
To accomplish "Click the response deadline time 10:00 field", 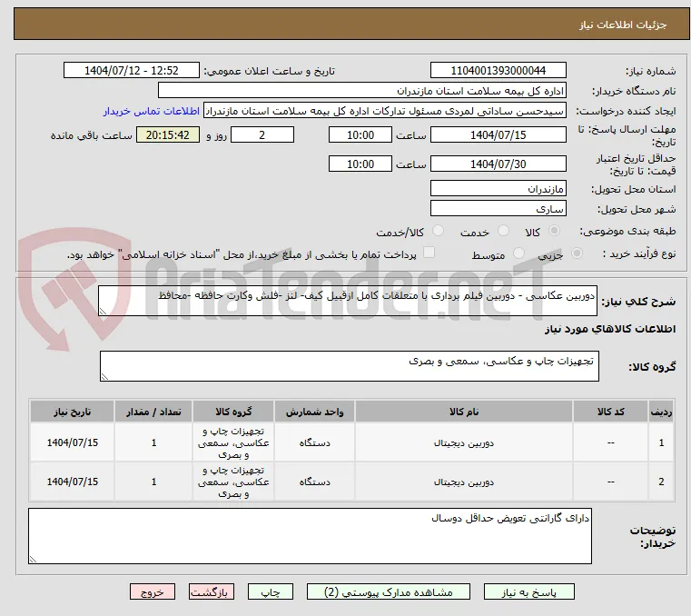I will (x=360, y=134).
